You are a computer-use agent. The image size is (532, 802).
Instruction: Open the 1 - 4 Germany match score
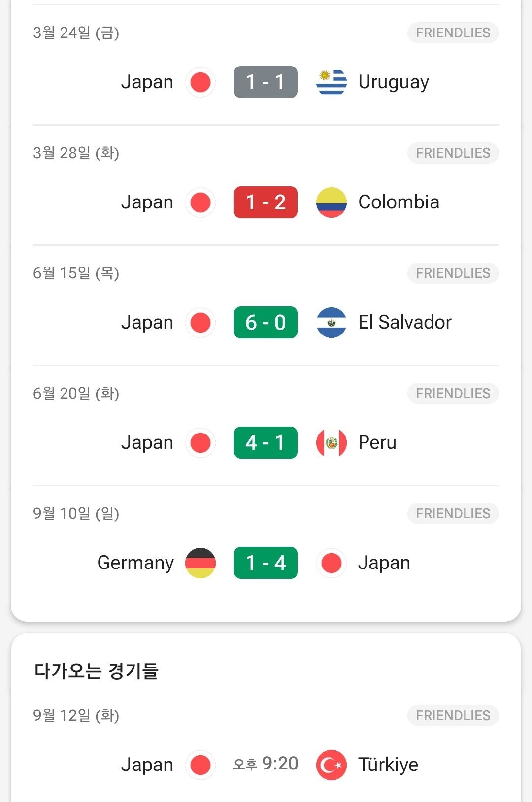[266, 563]
